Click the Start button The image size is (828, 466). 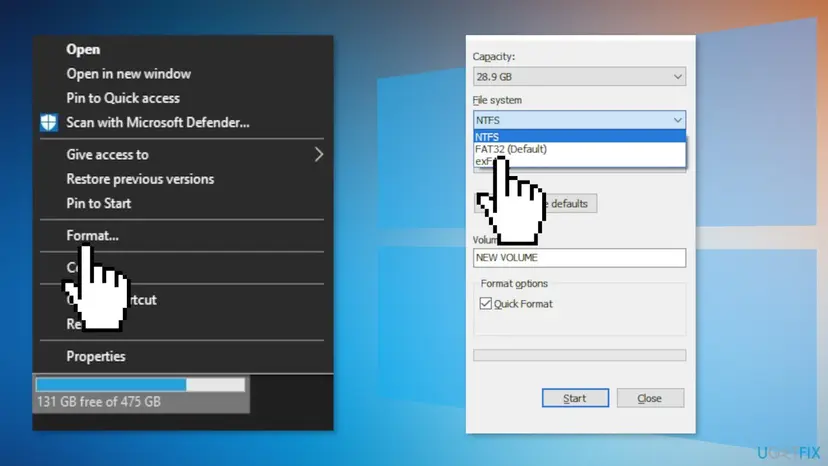(575, 398)
